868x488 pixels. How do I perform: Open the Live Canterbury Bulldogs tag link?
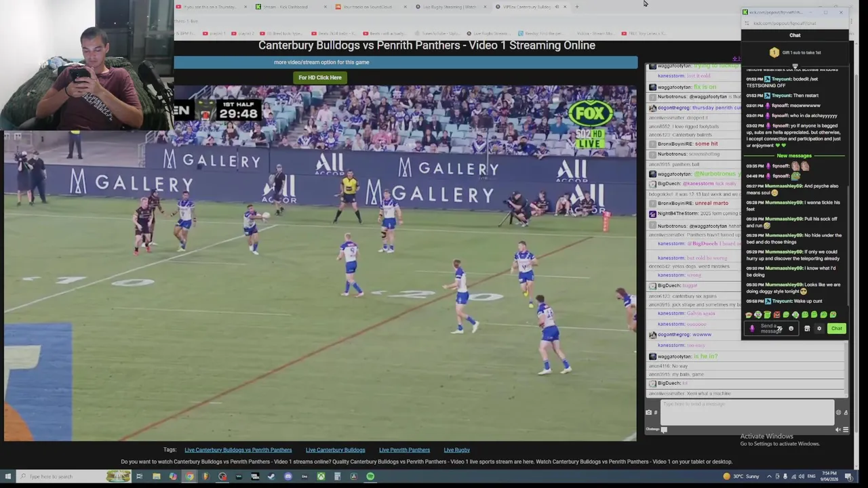335,450
